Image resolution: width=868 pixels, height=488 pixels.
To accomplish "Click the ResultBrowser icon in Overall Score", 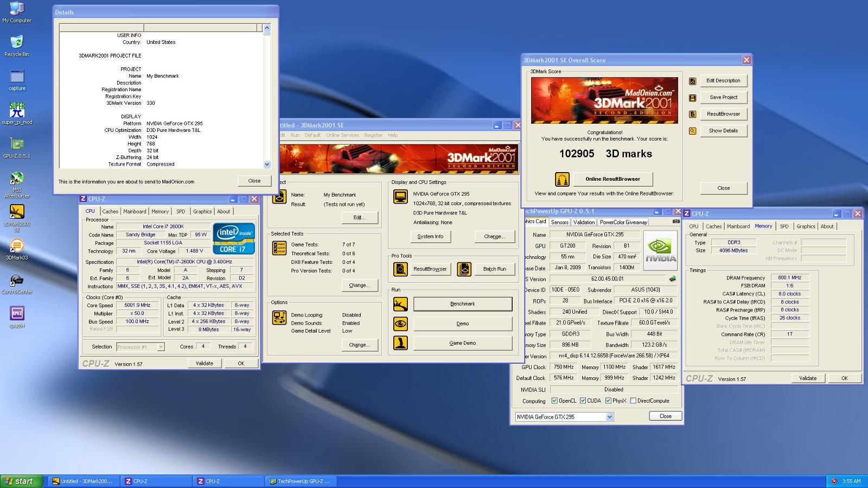I will click(692, 115).
